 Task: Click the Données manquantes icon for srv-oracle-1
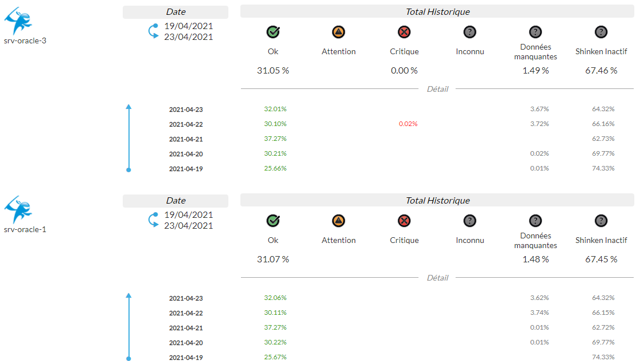pos(535,221)
